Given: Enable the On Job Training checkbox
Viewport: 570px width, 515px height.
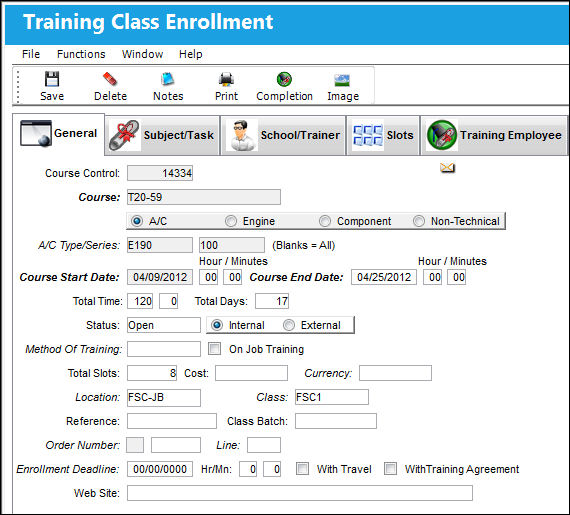Looking at the screenshot, I should point(214,349).
